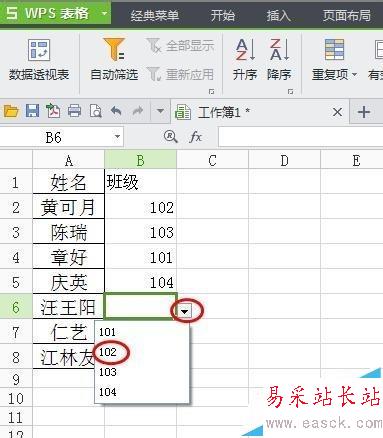Select cell containing 汪王阳

[x=69, y=306]
